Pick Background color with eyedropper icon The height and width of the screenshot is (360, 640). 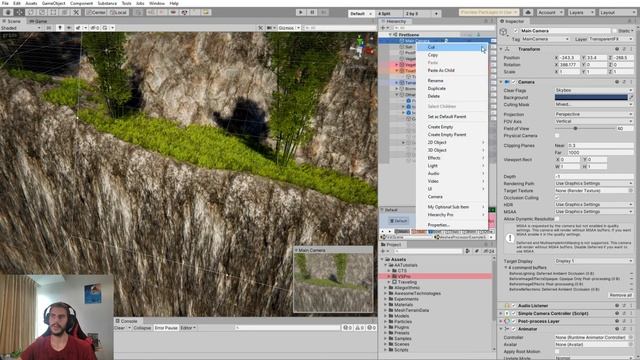pos(631,97)
